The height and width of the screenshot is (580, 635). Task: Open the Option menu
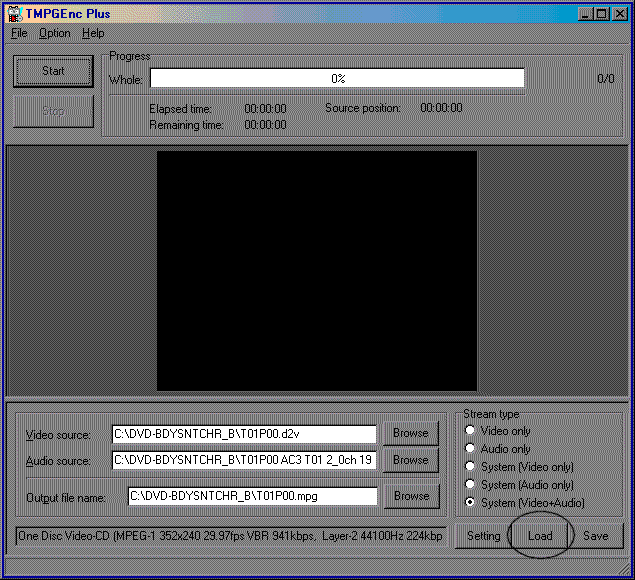coord(55,34)
